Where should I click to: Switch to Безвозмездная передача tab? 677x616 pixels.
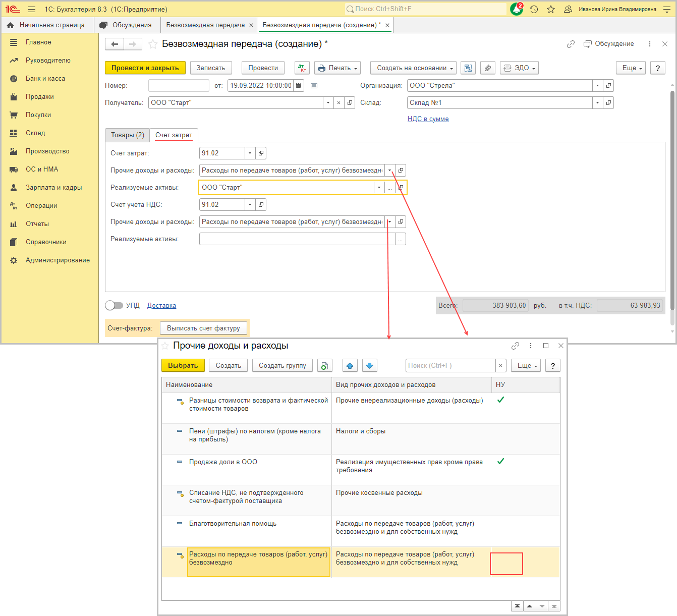click(x=206, y=25)
